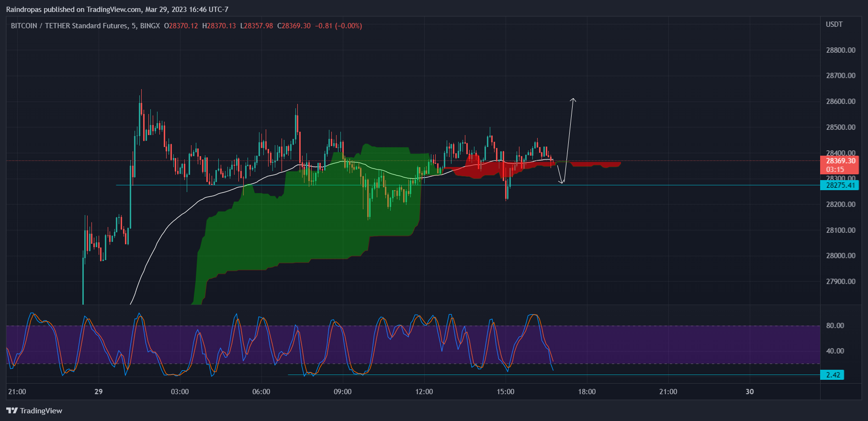Click the 28500.00 price axis label

(x=840, y=127)
